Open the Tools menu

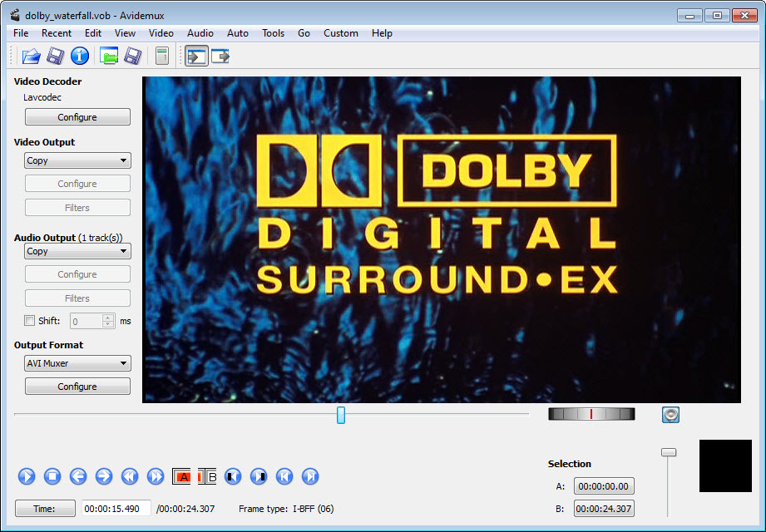click(273, 33)
